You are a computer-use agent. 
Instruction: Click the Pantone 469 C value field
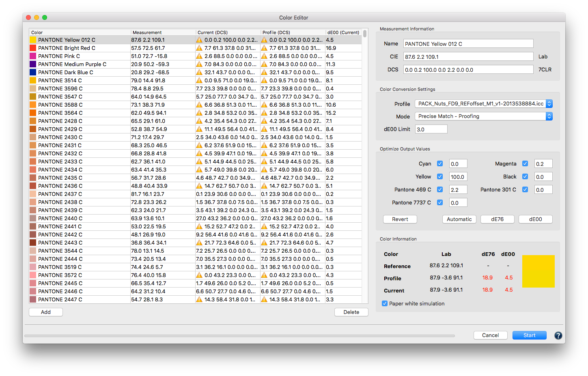[x=458, y=190]
